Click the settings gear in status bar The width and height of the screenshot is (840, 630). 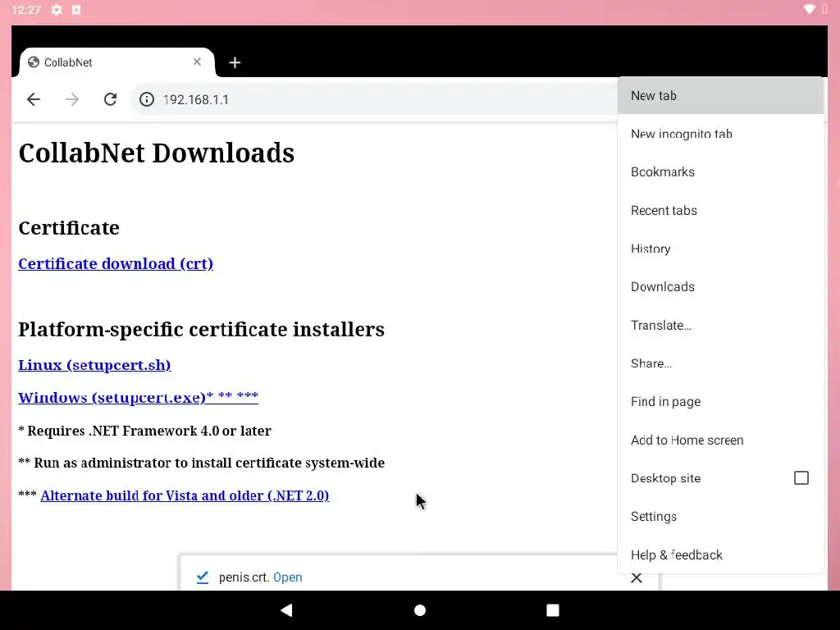(x=57, y=10)
